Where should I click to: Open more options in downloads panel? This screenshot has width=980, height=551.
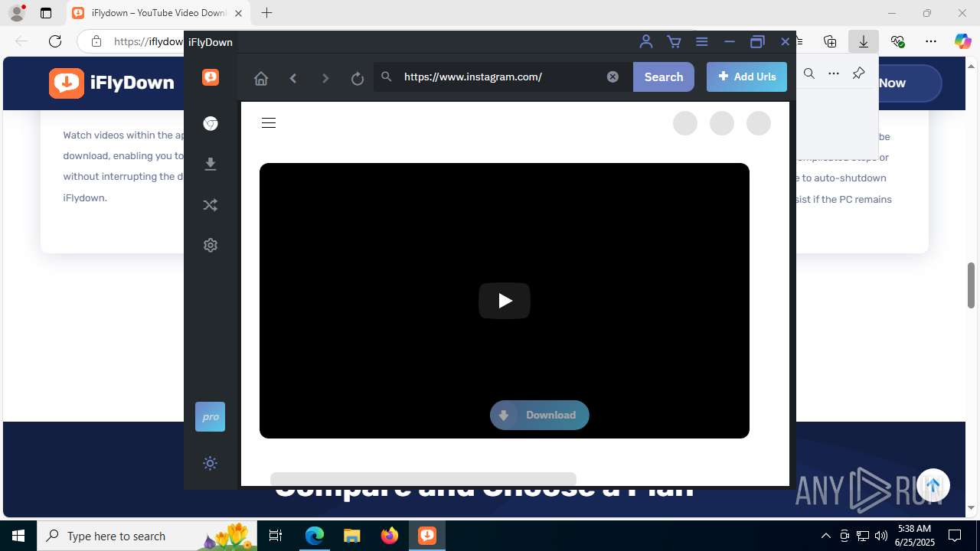pos(834,73)
